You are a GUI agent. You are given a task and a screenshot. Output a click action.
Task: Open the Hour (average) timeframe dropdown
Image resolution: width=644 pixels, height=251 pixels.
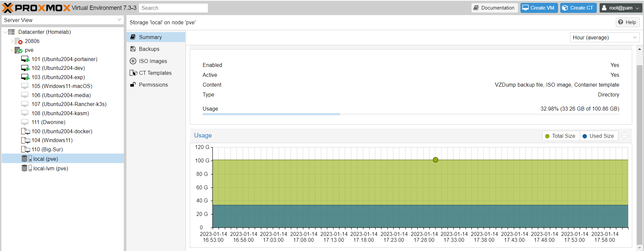click(x=635, y=37)
